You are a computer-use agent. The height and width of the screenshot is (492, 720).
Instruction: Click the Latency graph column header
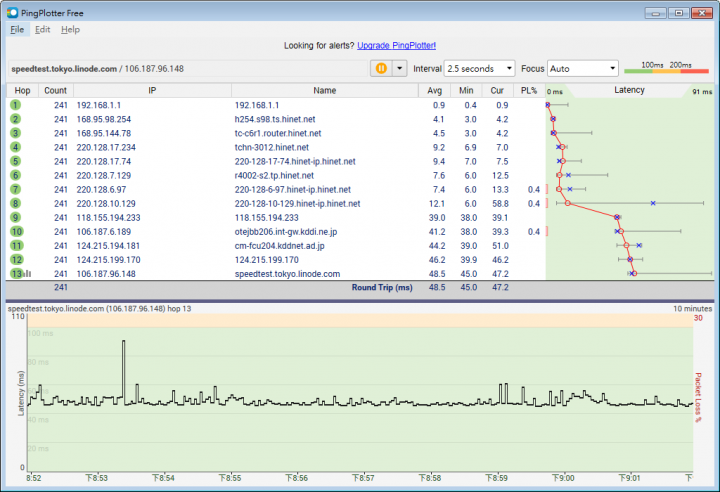pyautogui.click(x=630, y=90)
